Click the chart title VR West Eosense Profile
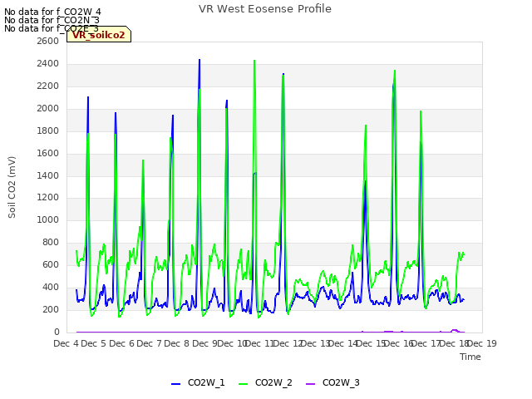The height and width of the screenshot is (399, 532). pyautogui.click(x=265, y=9)
